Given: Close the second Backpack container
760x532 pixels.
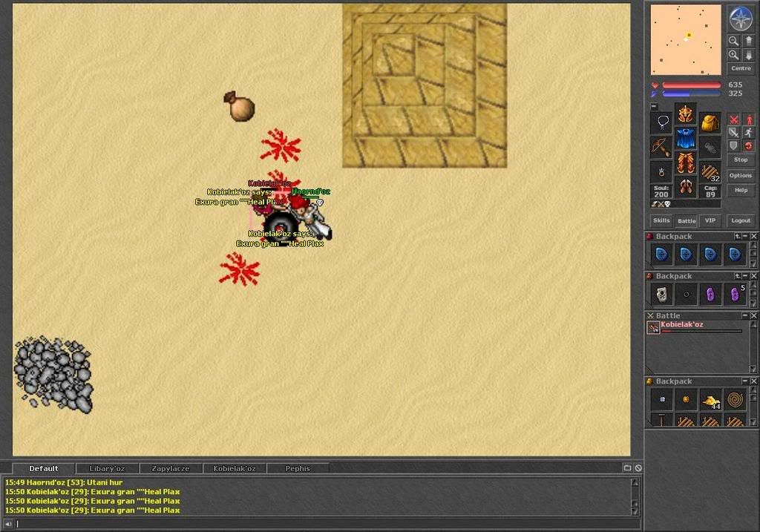Looking at the screenshot, I should [x=754, y=276].
